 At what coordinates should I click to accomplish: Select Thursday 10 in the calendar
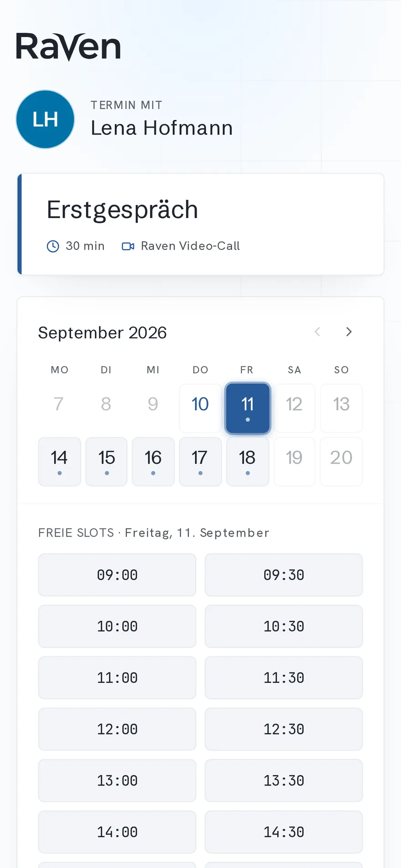click(x=200, y=408)
